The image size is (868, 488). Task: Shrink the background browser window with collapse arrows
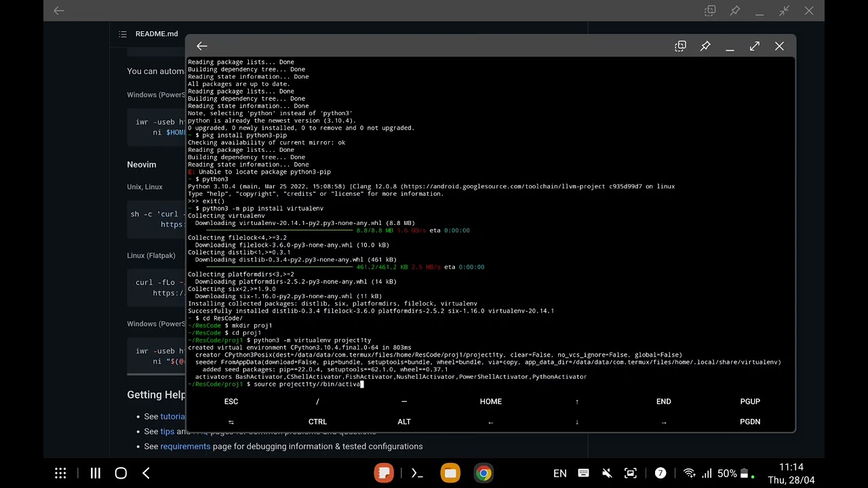click(784, 11)
